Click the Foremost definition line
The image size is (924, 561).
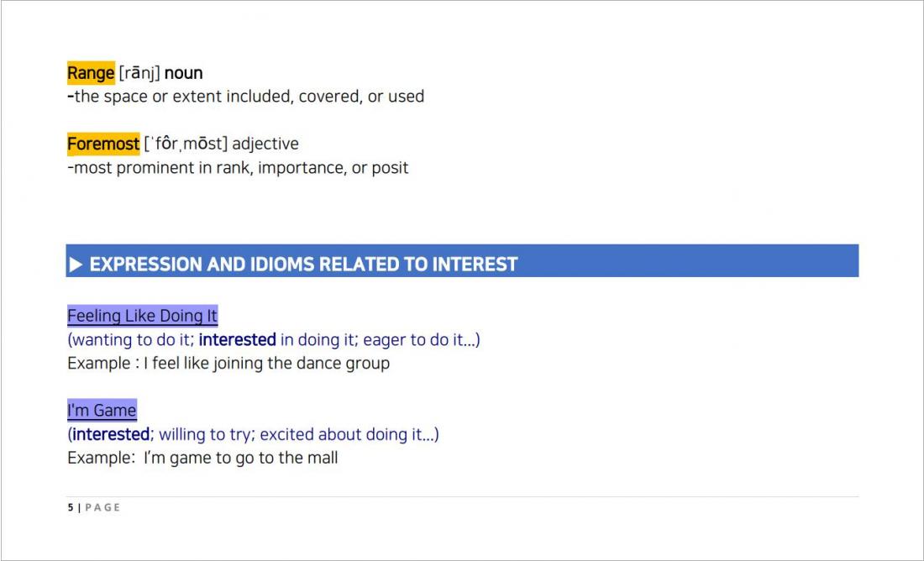pos(238,168)
